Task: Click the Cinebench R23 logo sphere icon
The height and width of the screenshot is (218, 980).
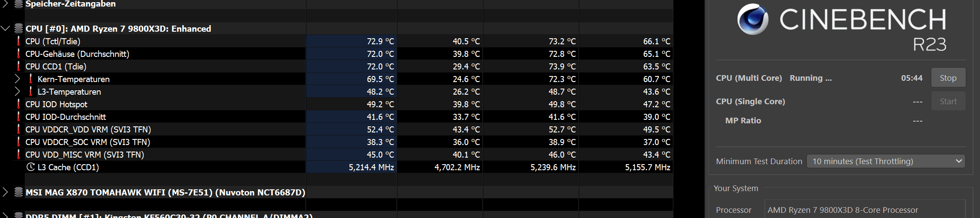Action: click(753, 19)
